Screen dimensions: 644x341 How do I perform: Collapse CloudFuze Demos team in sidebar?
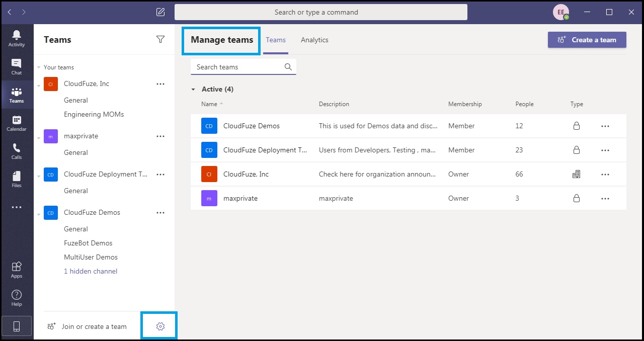click(x=39, y=215)
